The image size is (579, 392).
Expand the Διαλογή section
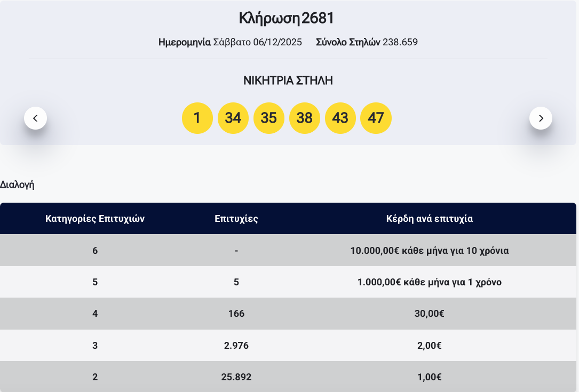point(17,185)
